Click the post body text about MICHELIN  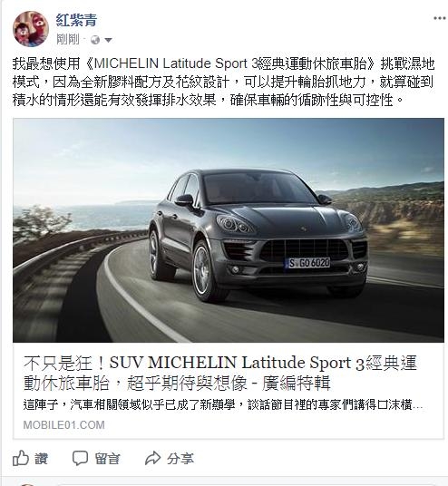pos(223,82)
